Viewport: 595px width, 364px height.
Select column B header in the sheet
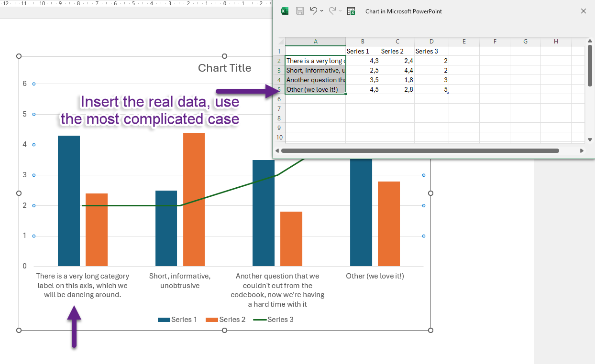tap(363, 42)
